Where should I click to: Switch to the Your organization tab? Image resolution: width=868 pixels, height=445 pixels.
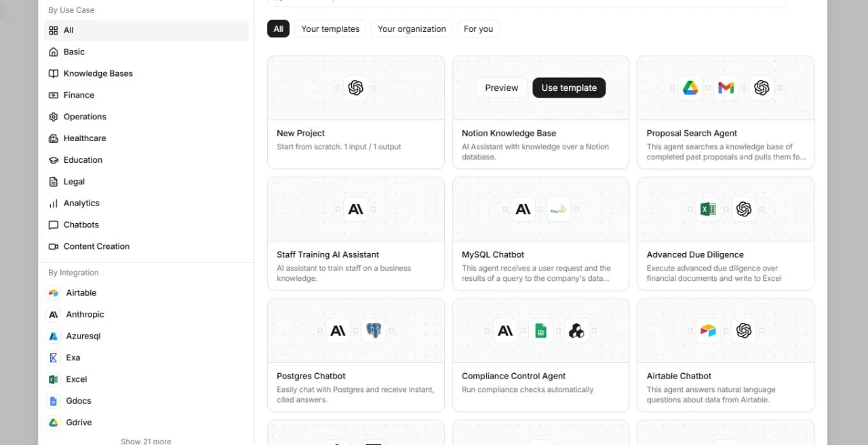click(412, 28)
